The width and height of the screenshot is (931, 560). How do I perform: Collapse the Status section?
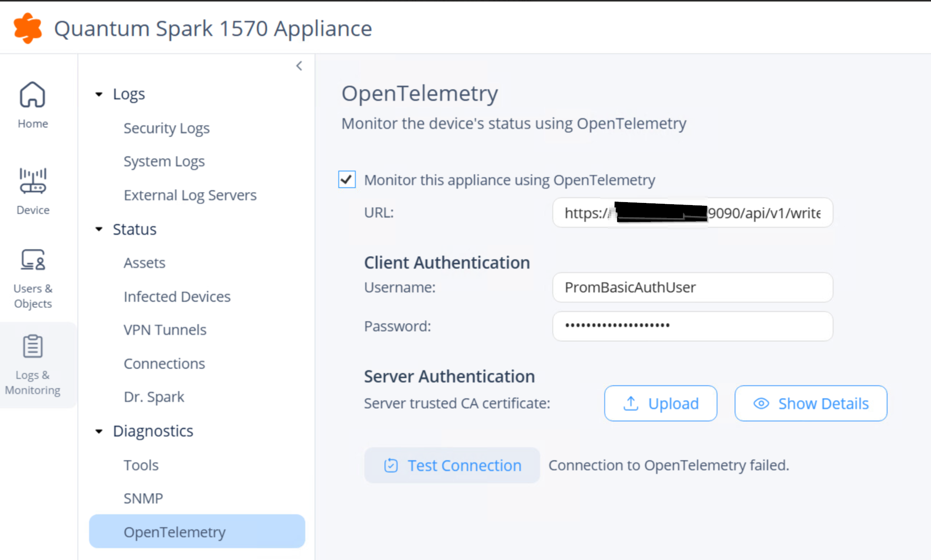(99, 230)
